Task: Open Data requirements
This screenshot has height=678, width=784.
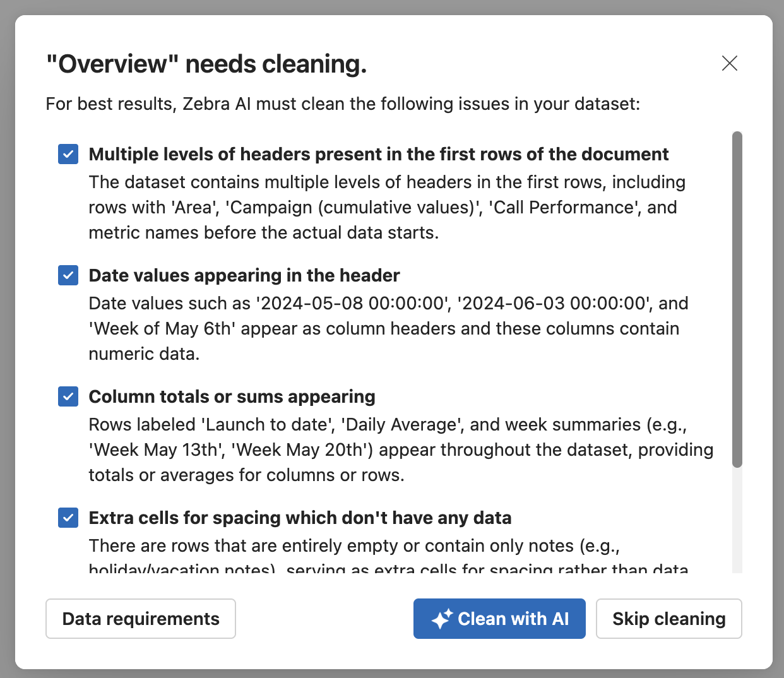Action: point(141,619)
